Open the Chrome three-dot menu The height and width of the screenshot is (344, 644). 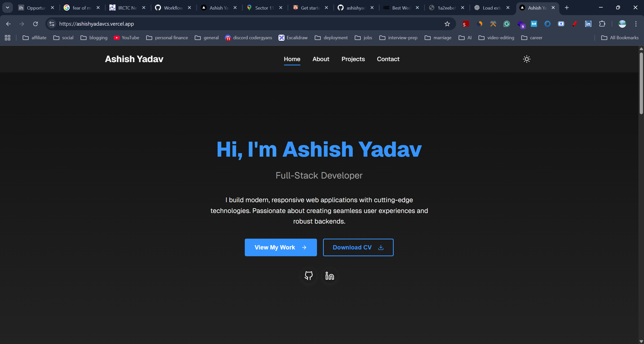[x=636, y=24]
